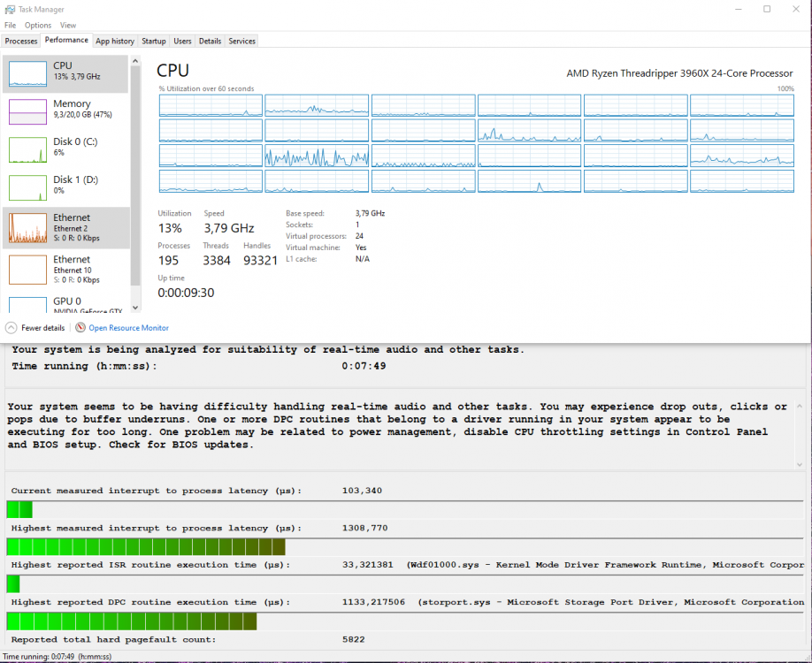Select the Ethernet 10 performance entry
The height and width of the screenshot is (663, 812).
pyautogui.click(x=65, y=269)
